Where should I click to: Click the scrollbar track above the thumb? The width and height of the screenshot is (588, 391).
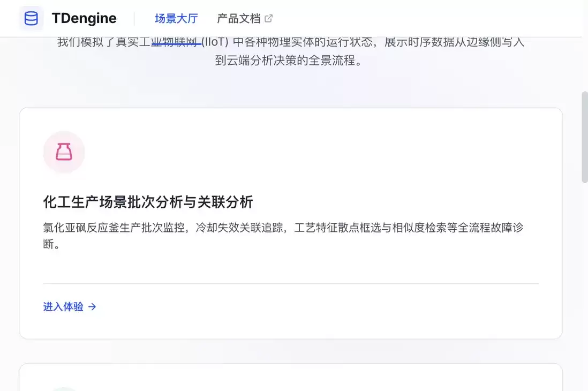point(584,64)
